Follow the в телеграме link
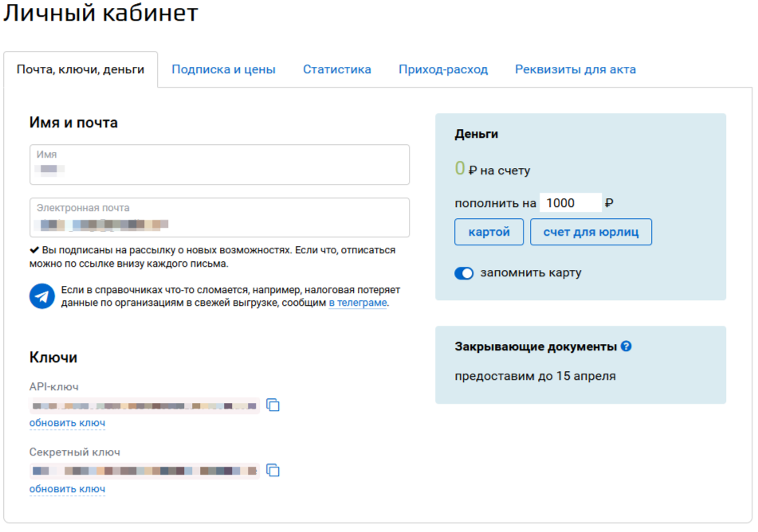This screenshot has height=532, width=758. tap(358, 303)
